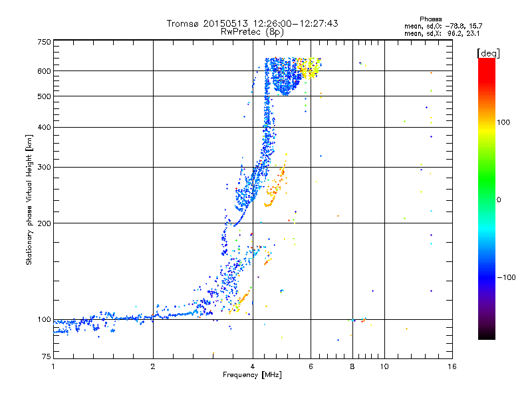532x399 pixels.
Task: Select the 'RwPretec (8p)' subtitle text
Action: [253, 32]
